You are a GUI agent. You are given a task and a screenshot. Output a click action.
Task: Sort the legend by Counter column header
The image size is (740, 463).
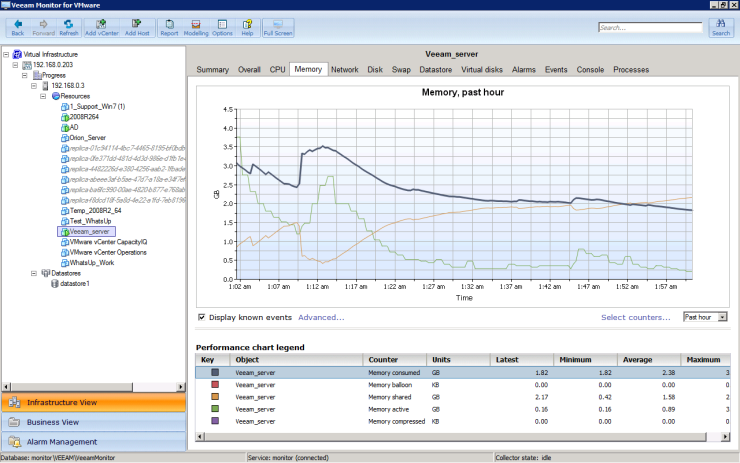(395, 360)
